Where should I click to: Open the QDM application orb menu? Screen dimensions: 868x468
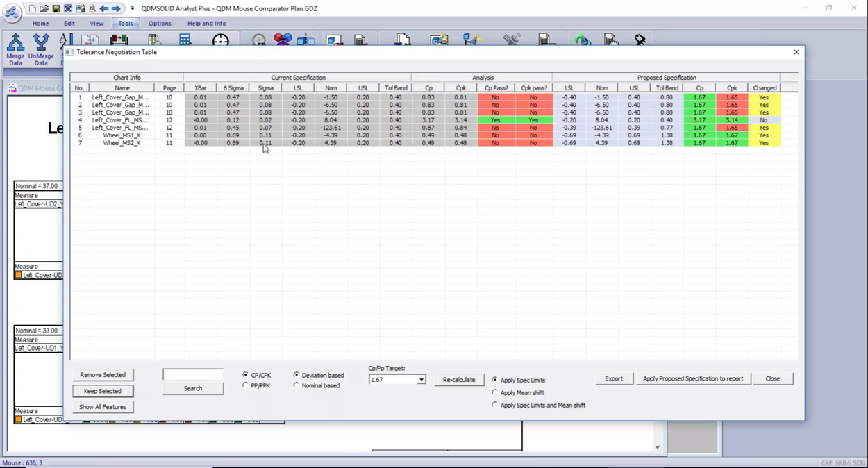pyautogui.click(x=11, y=12)
